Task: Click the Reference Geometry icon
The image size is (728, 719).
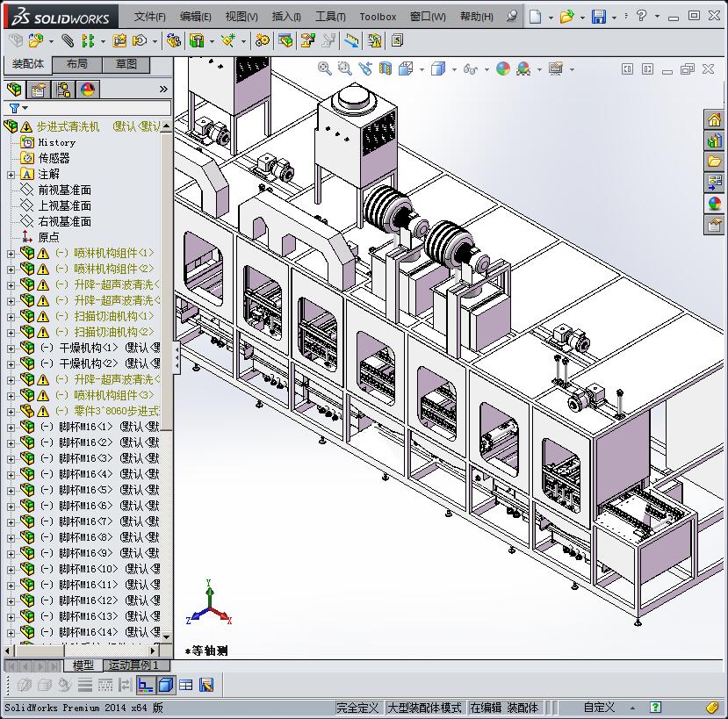Action: (228, 41)
